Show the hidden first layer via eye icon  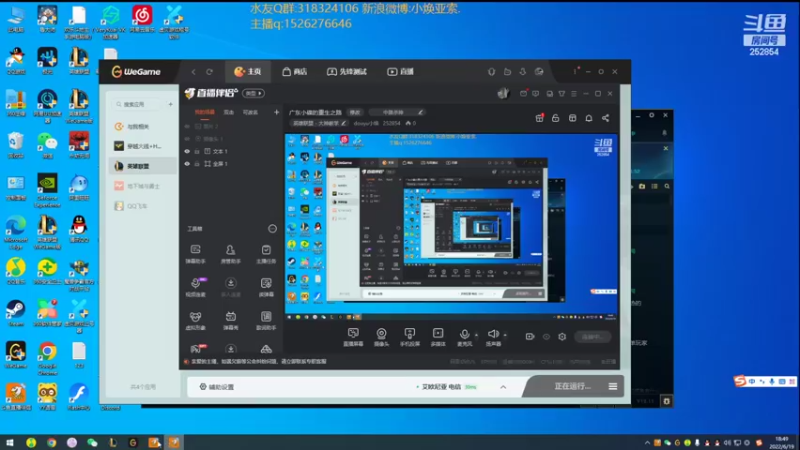tap(187, 126)
